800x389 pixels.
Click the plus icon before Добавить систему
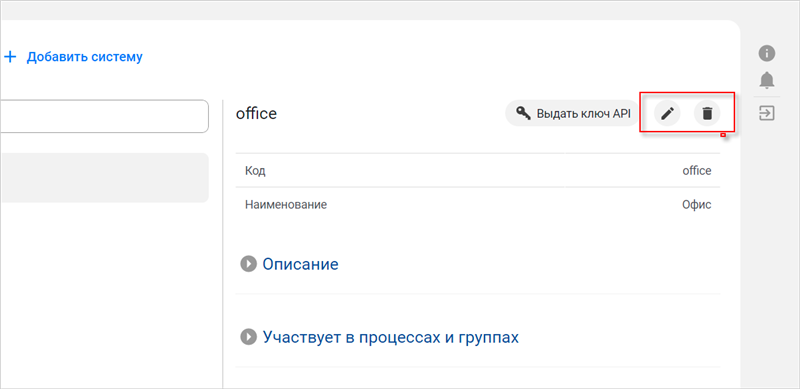[10, 57]
